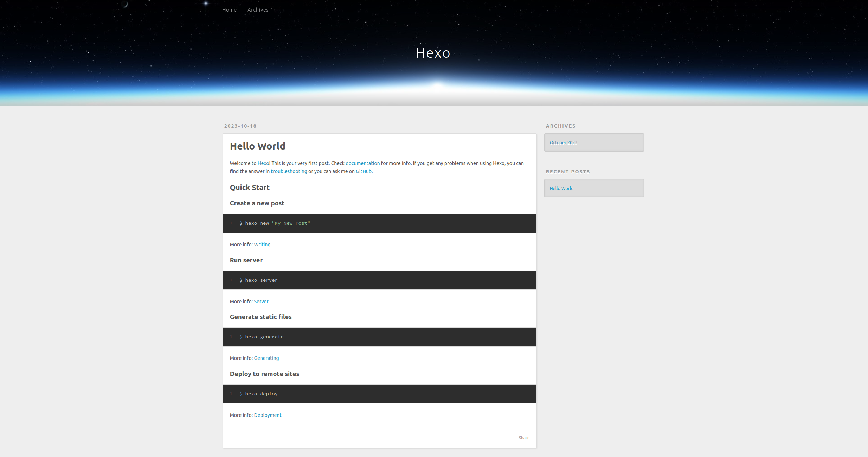Viewport: 868px width, 457px height.
Task: Open the October 2023 archive
Action: click(563, 142)
